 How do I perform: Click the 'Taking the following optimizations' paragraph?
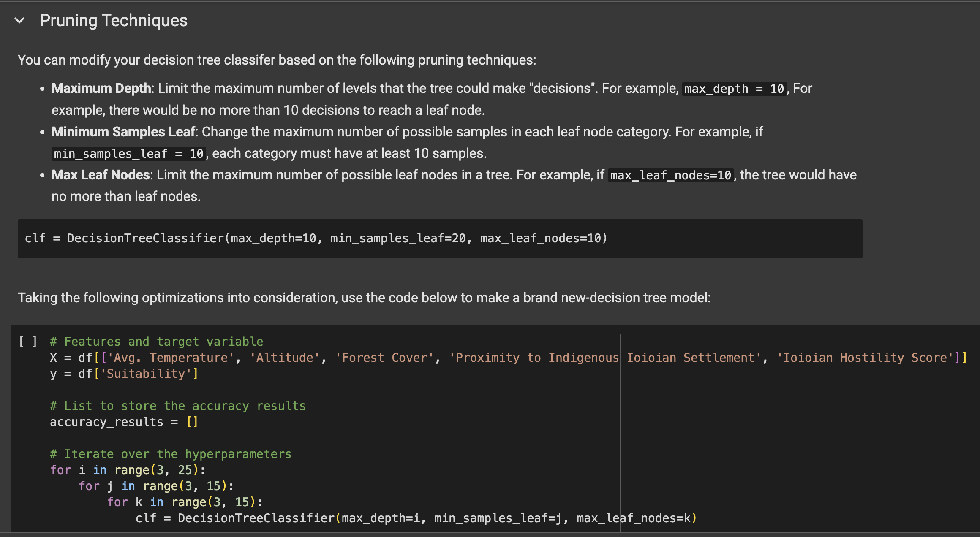point(364,298)
